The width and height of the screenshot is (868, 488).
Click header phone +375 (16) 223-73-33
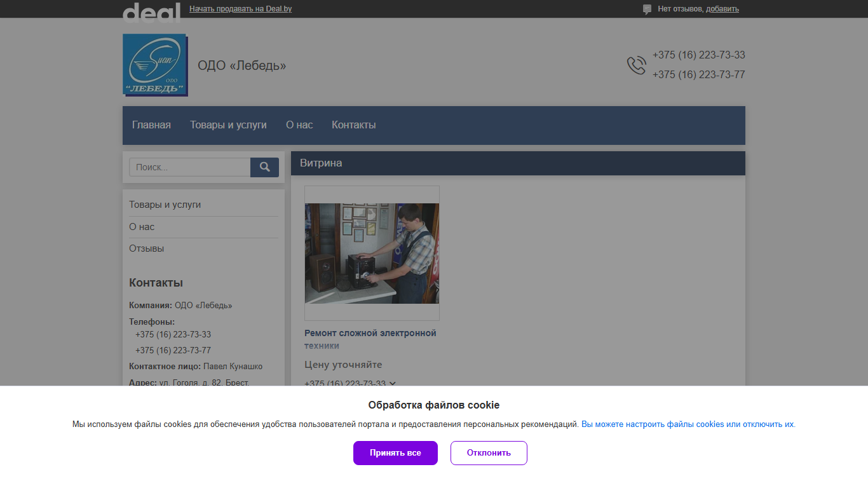click(x=698, y=55)
